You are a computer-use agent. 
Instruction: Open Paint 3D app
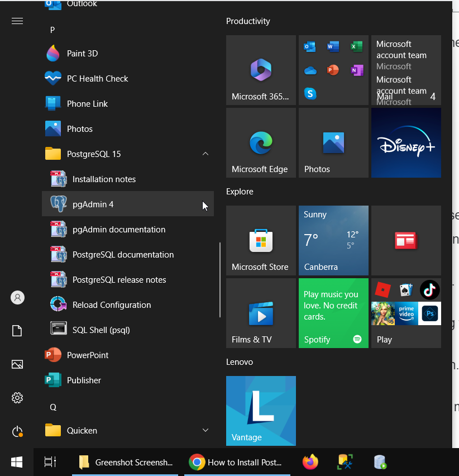(82, 54)
